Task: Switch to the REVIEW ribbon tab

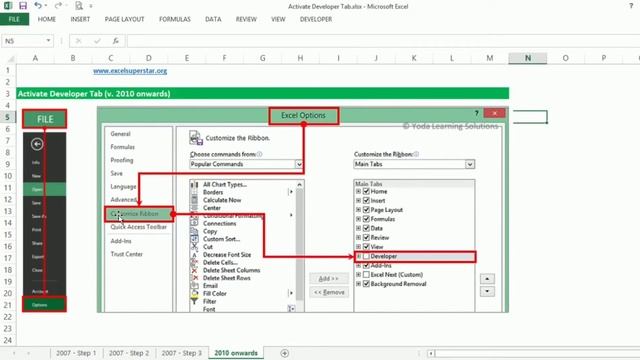Action: click(x=246, y=19)
